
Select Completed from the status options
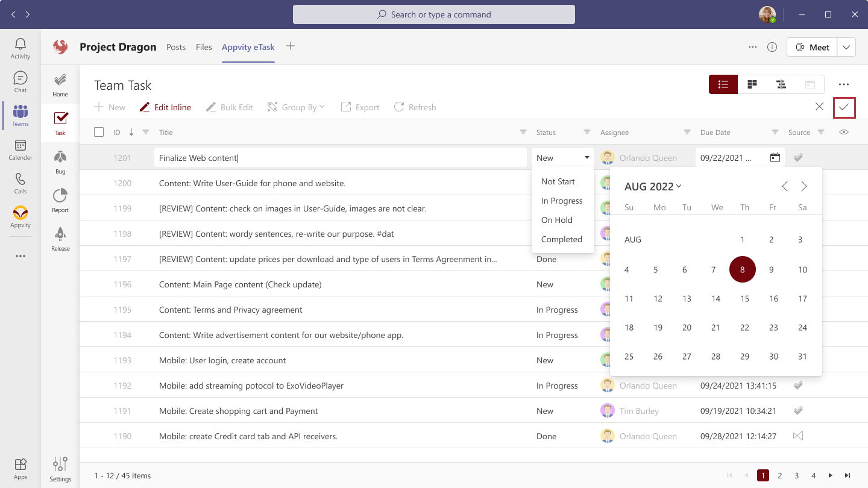pyautogui.click(x=562, y=239)
